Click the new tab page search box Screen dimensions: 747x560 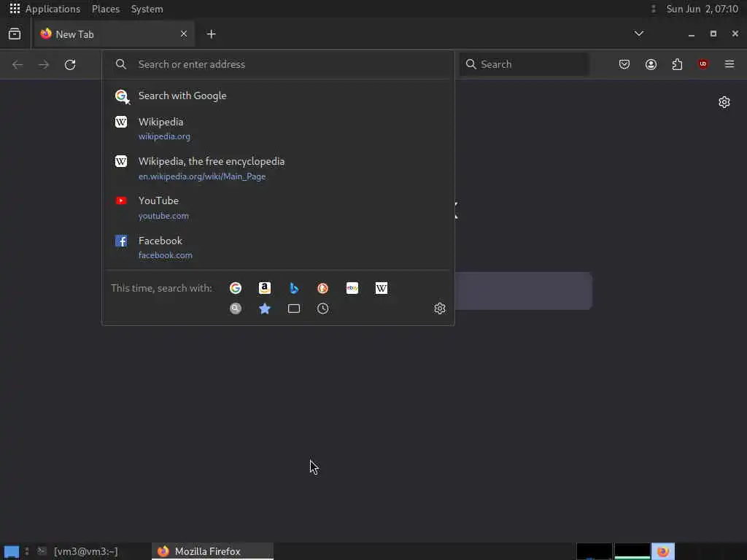[x=523, y=291]
